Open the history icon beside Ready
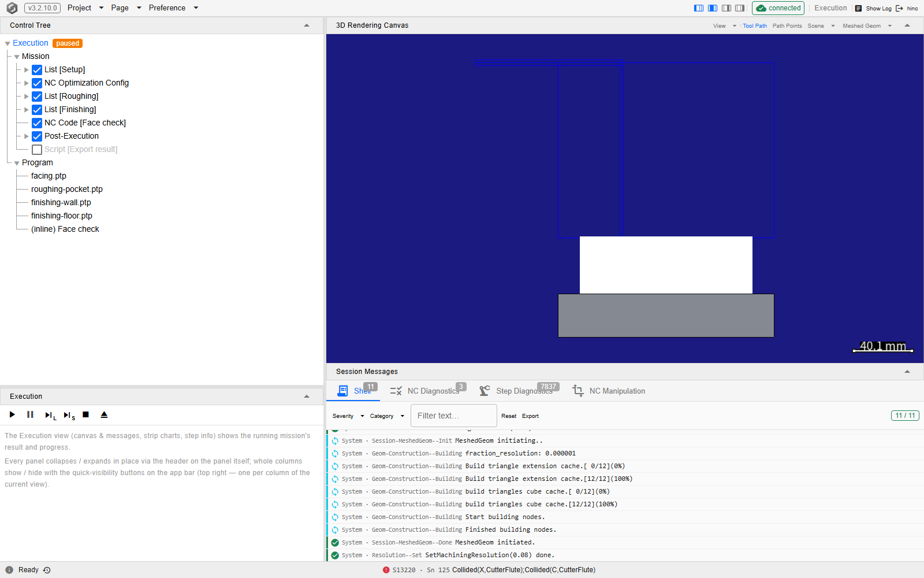924x578 pixels. click(47, 570)
